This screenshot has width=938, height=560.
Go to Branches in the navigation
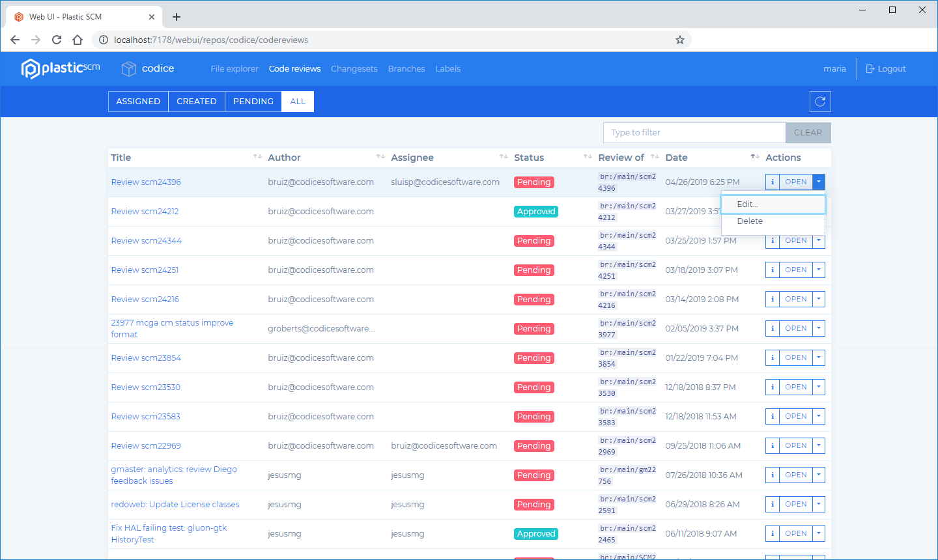pos(406,69)
